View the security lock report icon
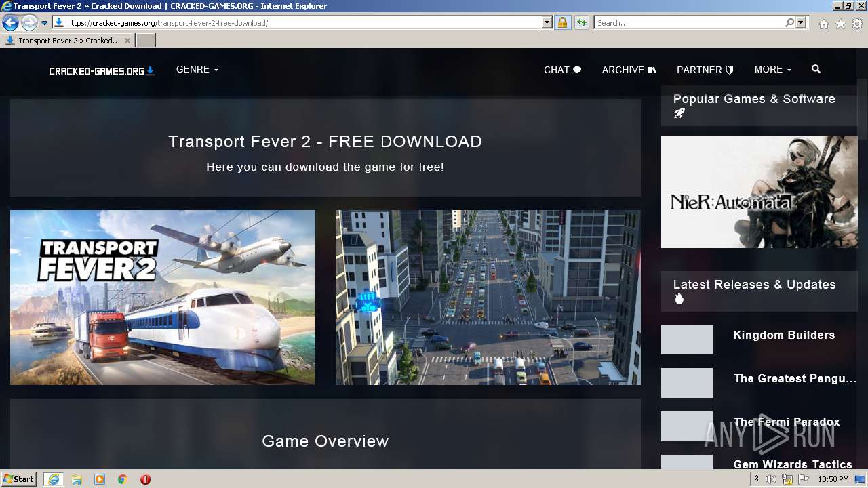 [562, 23]
